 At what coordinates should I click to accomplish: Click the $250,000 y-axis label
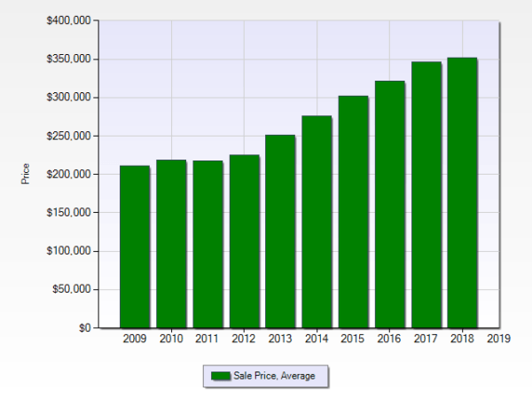69,136
